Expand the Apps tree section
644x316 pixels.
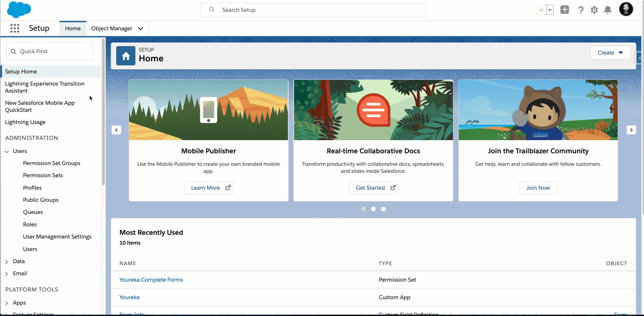coord(7,303)
